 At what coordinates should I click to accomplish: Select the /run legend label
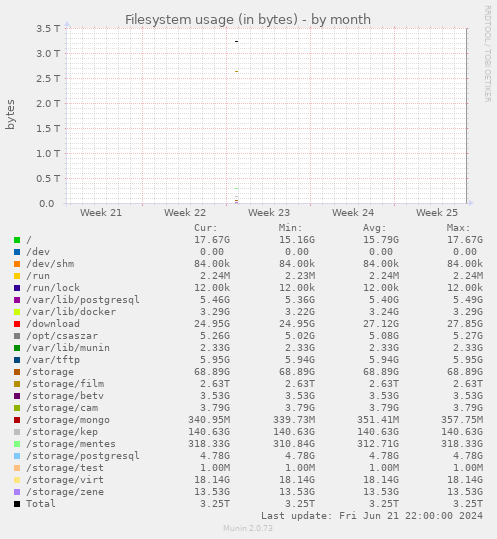point(38,276)
